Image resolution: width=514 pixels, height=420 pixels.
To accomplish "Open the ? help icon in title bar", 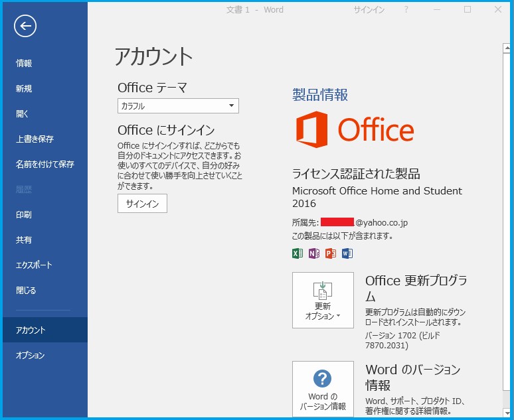I will point(406,9).
